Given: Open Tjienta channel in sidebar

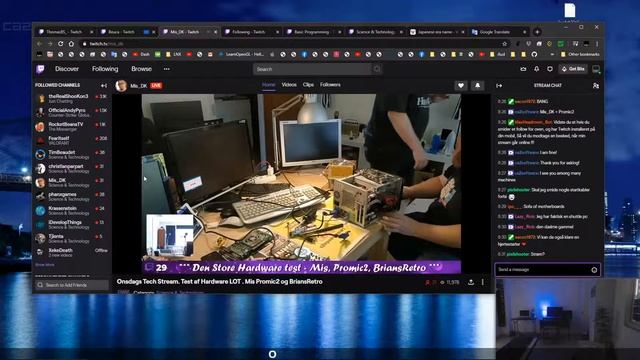Looking at the screenshot, I should pos(71,238).
